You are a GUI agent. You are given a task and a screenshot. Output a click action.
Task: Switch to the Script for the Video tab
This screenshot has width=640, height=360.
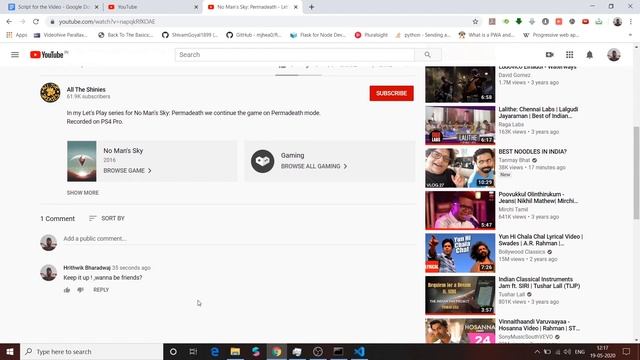[x=53, y=7]
